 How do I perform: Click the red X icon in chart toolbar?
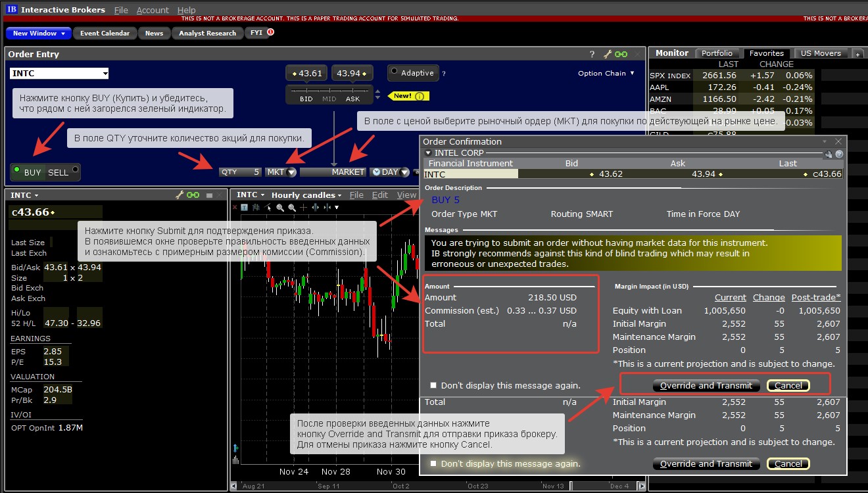tap(235, 207)
